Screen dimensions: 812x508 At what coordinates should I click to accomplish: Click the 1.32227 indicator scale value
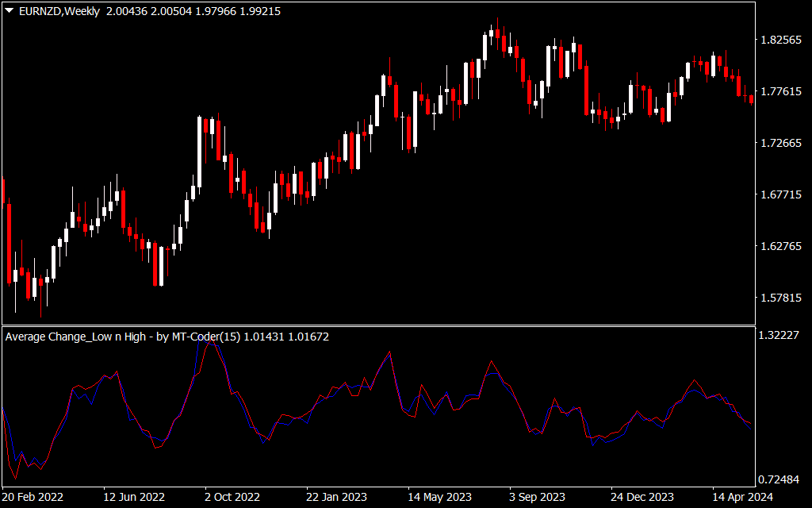[779, 335]
